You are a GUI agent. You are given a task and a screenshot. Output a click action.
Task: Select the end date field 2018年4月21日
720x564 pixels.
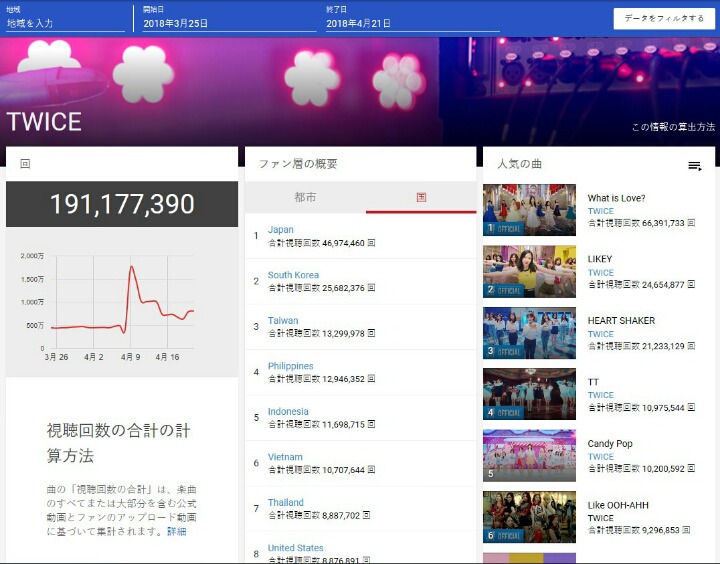[x=412, y=23]
